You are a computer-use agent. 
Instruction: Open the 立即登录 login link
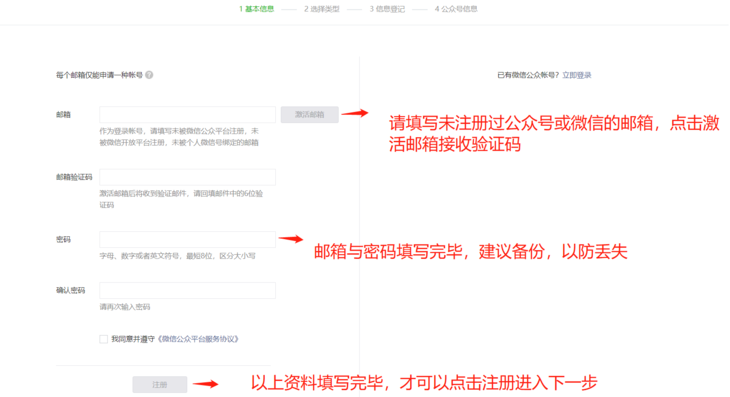click(577, 75)
